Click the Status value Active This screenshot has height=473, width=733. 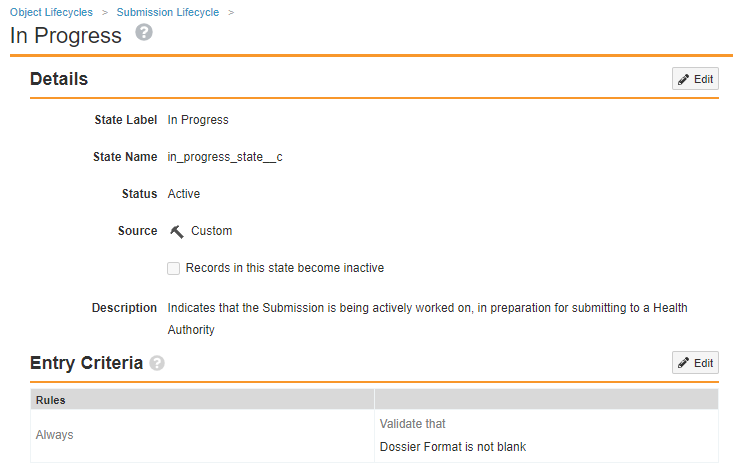click(x=184, y=194)
